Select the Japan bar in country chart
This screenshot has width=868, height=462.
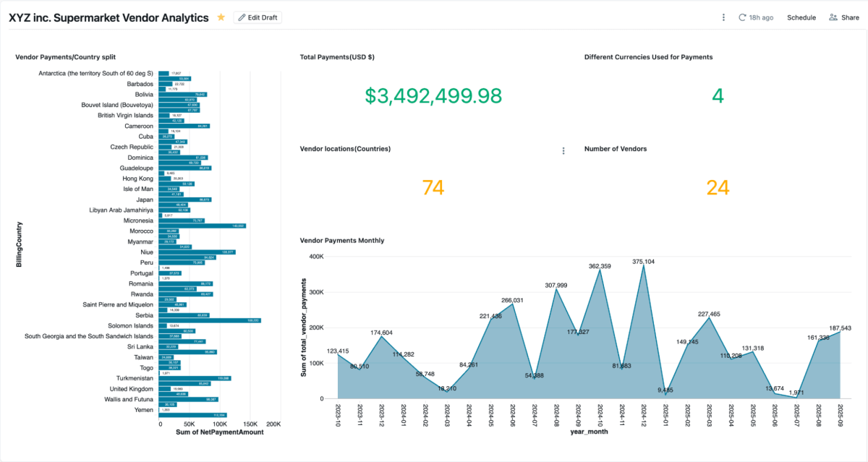click(x=184, y=200)
